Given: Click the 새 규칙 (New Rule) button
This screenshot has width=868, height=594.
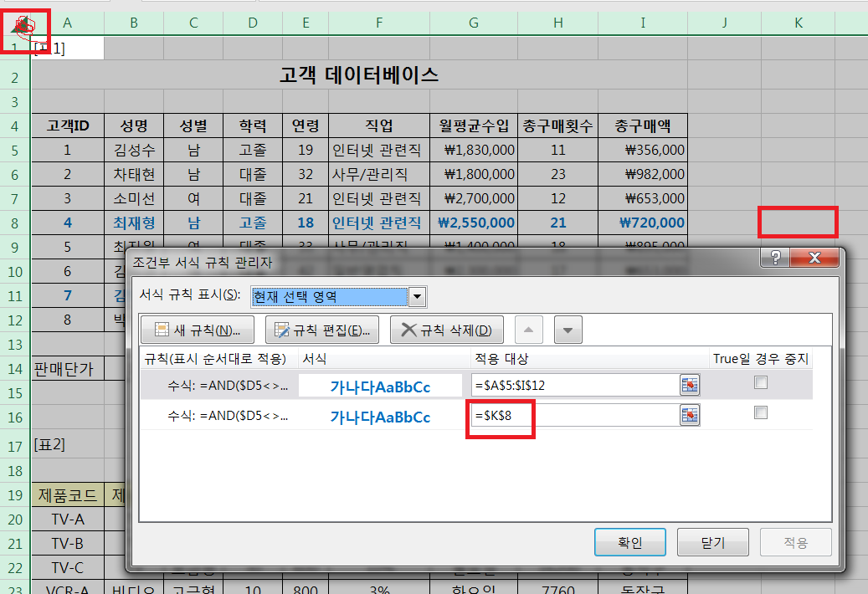Looking at the screenshot, I should pos(193,330).
